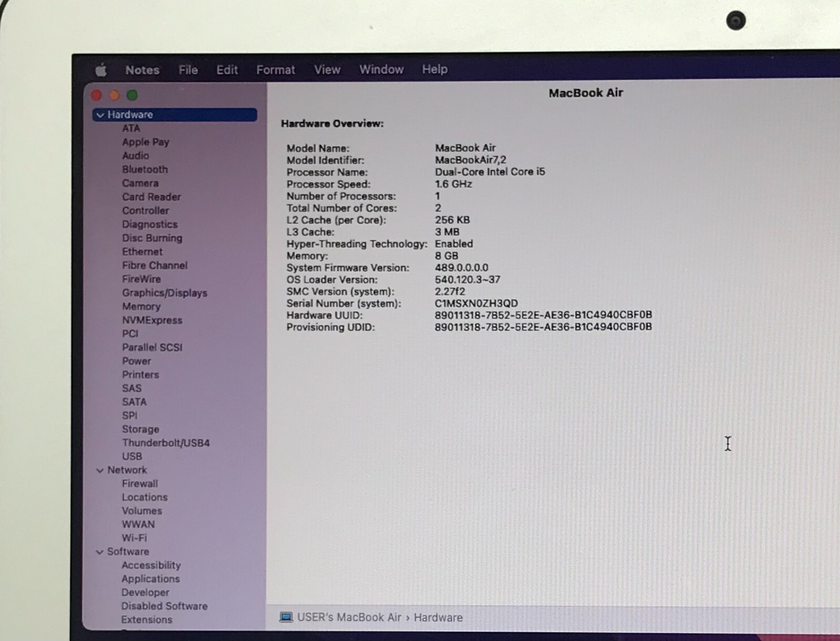840x641 pixels.
Task: Collapse the Network section chevron
Action: click(100, 470)
